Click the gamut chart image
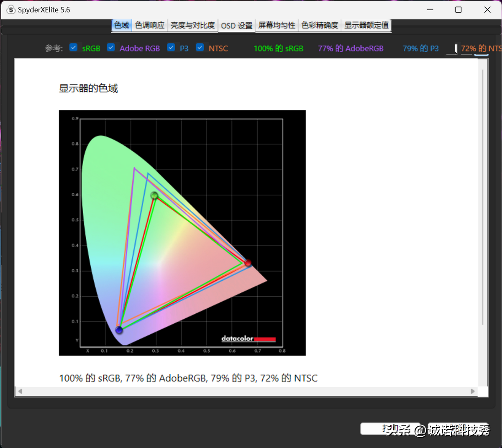Screen dimensions: 502x448 pyautogui.click(x=182, y=233)
